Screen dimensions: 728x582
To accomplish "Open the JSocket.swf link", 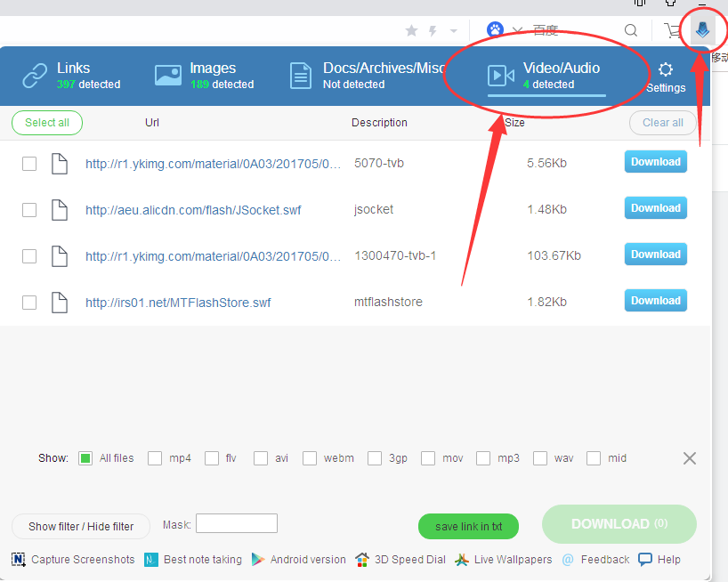I will tap(193, 210).
